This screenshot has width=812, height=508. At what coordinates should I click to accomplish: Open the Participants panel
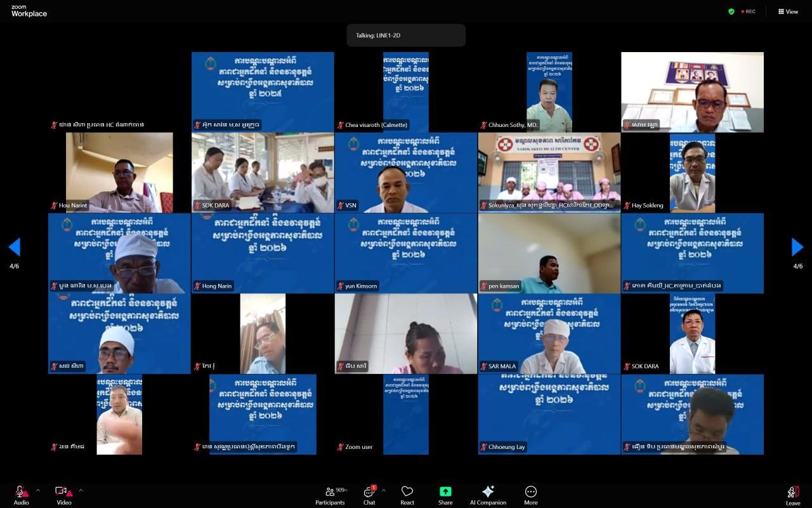click(x=330, y=495)
